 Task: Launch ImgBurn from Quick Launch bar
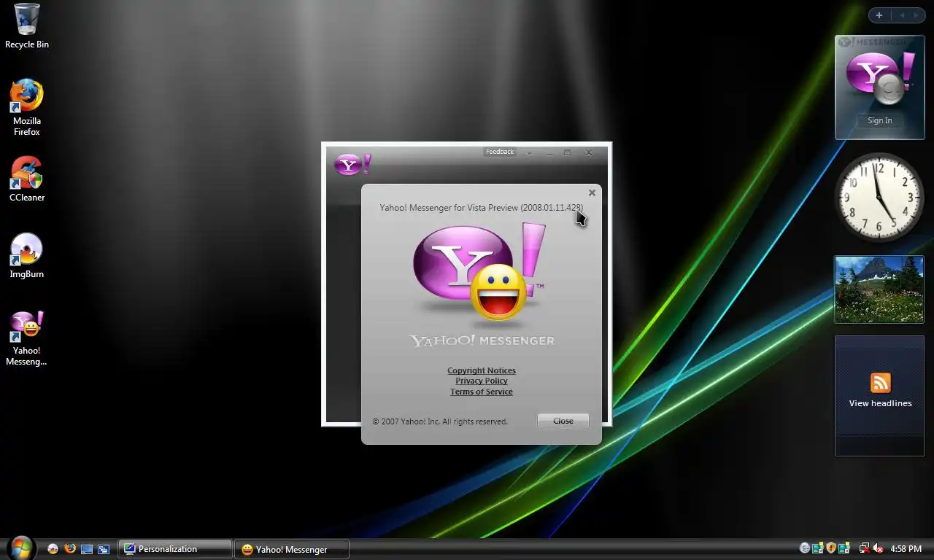point(53,549)
